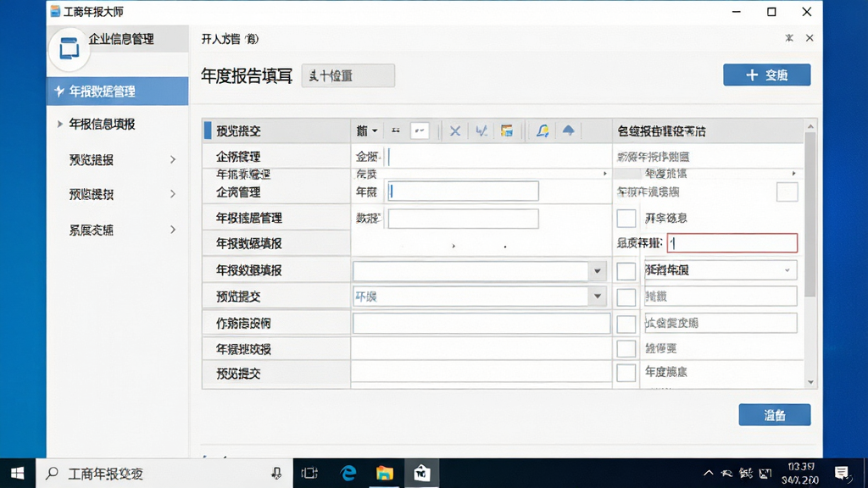
Task: Click the scrollbar up arrow
Action: (810, 127)
